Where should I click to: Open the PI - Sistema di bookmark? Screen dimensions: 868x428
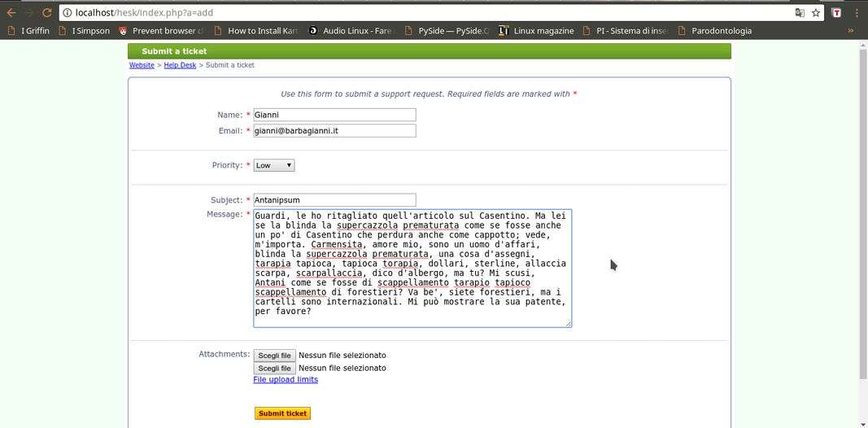(x=626, y=31)
